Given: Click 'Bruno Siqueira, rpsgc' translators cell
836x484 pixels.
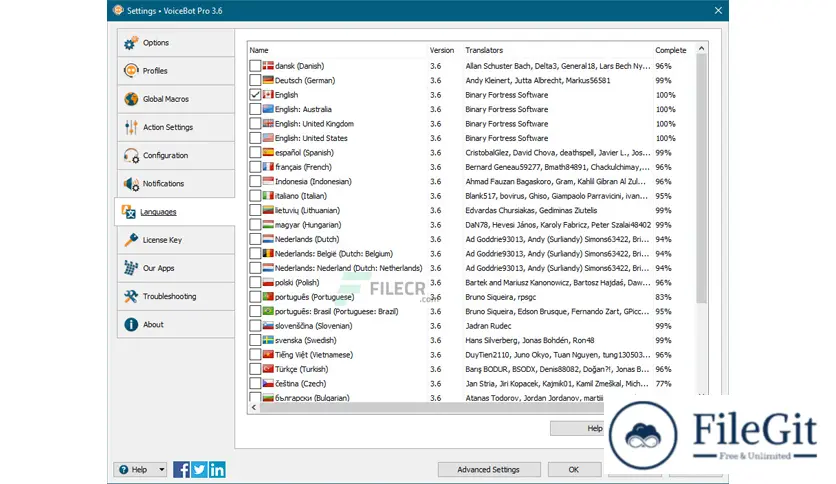Looking at the screenshot, I should tap(501, 297).
